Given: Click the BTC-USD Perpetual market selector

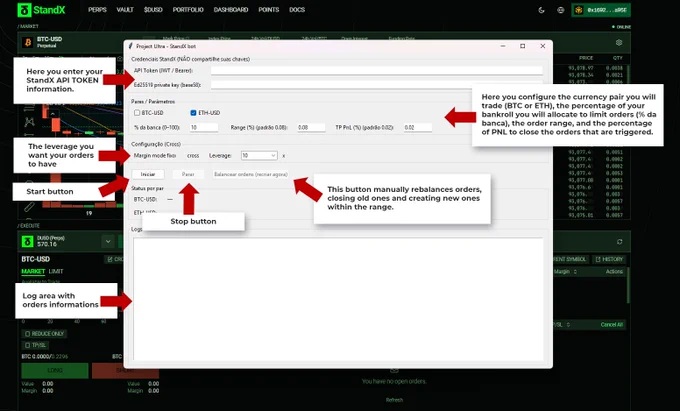Looking at the screenshot, I should [43, 42].
